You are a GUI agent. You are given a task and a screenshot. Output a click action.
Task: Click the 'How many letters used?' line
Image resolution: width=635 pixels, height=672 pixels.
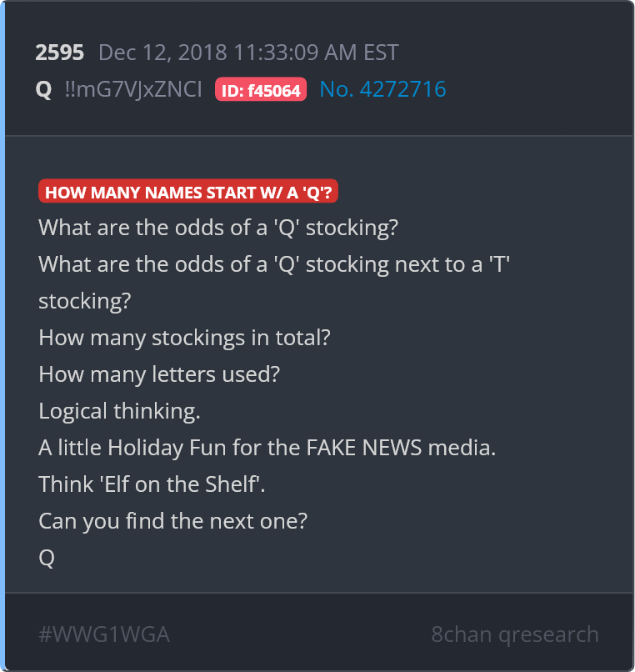tap(159, 374)
